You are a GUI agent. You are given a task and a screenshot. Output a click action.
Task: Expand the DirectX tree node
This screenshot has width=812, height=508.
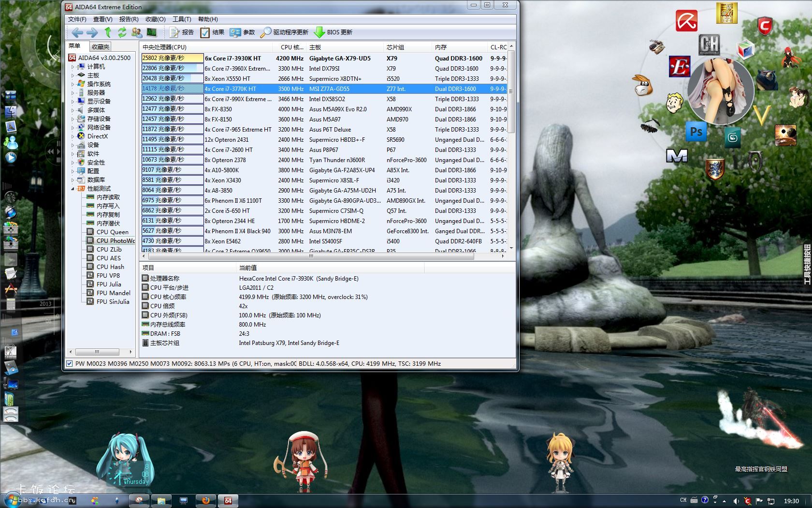tap(73, 136)
